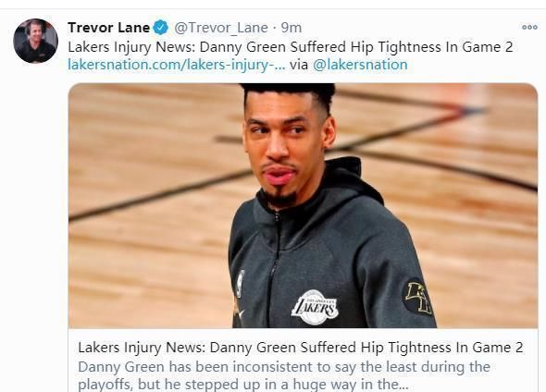The image size is (546, 392).
Task: Click the blue verified badge icon
Action: [160, 28]
